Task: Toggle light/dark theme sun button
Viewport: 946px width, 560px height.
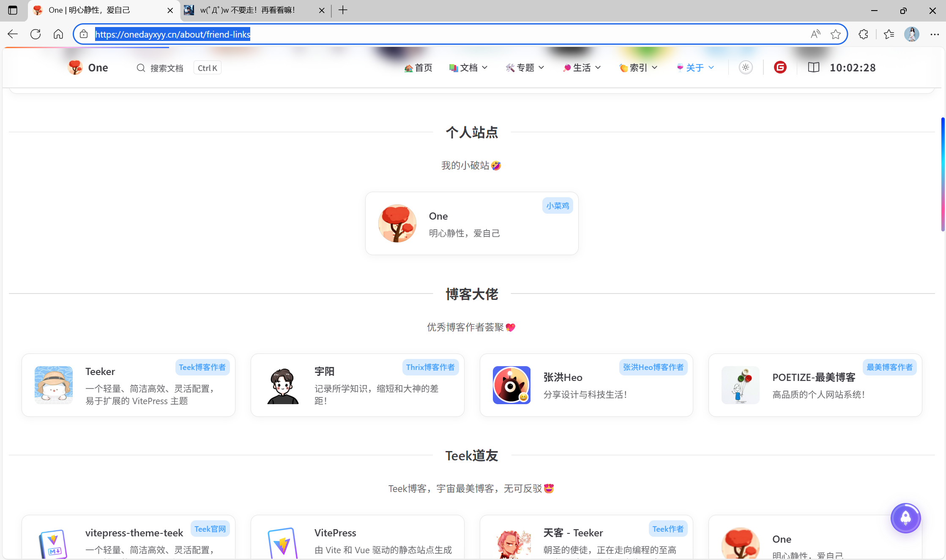Action: [x=746, y=68]
